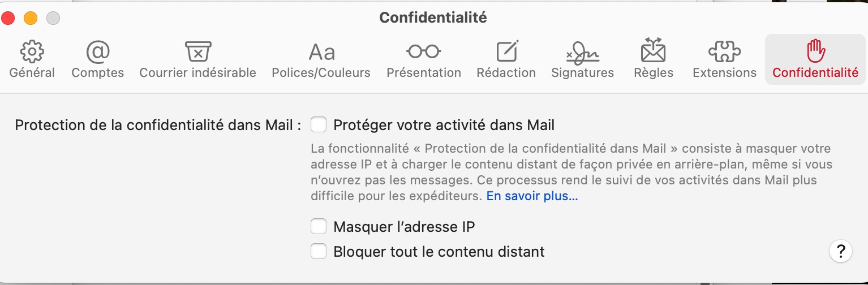This screenshot has width=868, height=285.
Task: Open help with the question mark button
Action: point(841,251)
